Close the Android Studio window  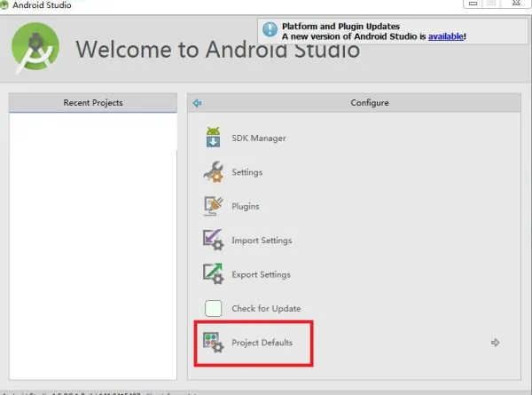[x=516, y=3]
